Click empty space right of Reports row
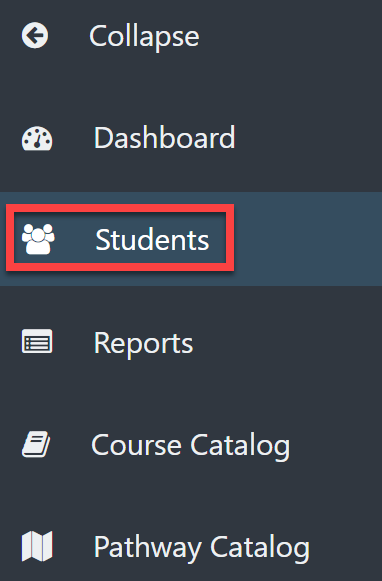The height and width of the screenshot is (581, 382). coord(287,343)
